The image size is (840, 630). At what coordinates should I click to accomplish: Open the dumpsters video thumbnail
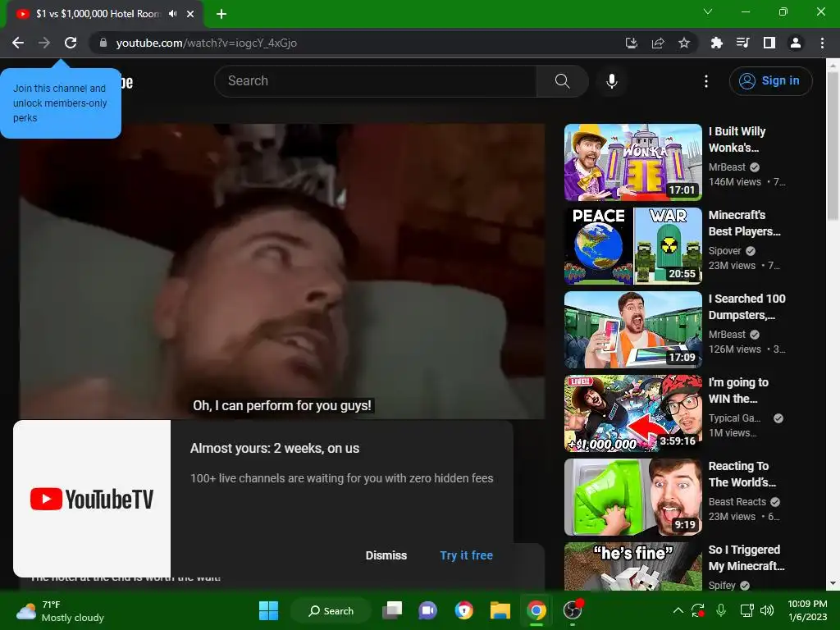pos(633,330)
